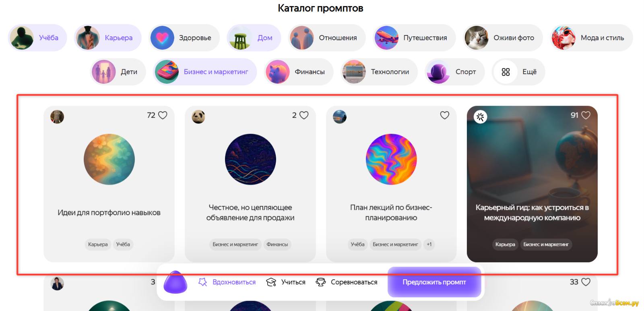This screenshot has height=311, width=644.
Task: Deselect the 'Бизнес и маркетинг' category chip
Action: click(205, 72)
